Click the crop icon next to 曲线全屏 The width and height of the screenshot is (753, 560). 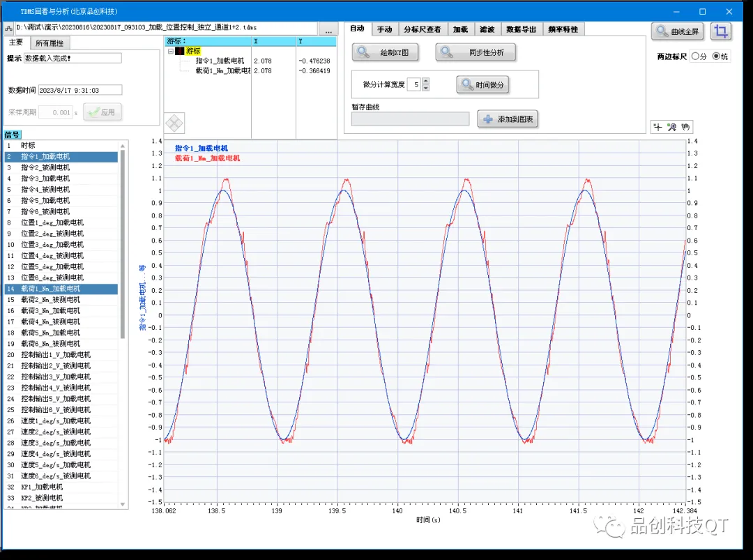pos(722,31)
